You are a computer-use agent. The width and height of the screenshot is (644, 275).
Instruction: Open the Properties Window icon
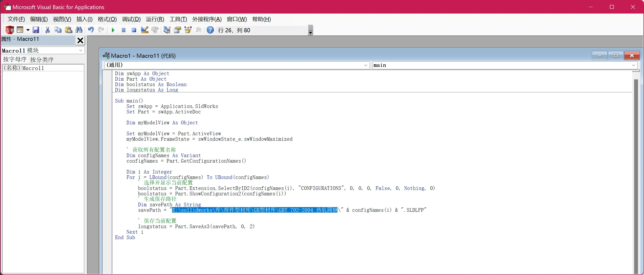click(178, 30)
